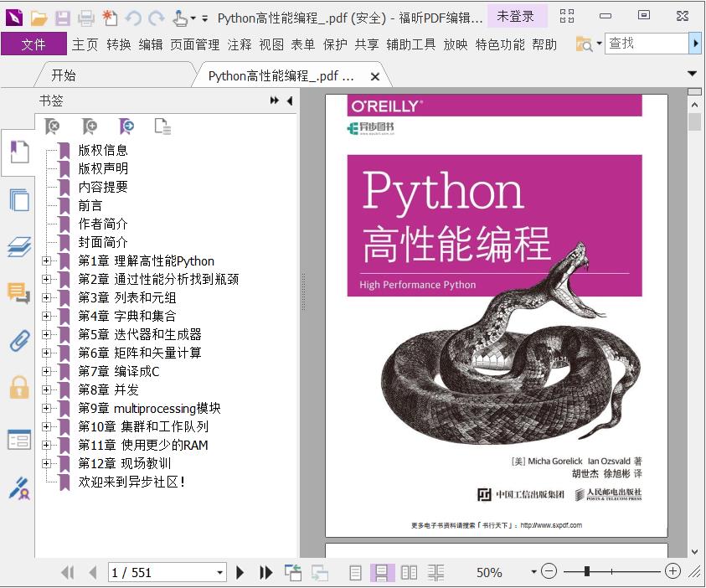This screenshot has width=706, height=588.
Task: Select the 前言 bookmark
Action: click(x=90, y=205)
